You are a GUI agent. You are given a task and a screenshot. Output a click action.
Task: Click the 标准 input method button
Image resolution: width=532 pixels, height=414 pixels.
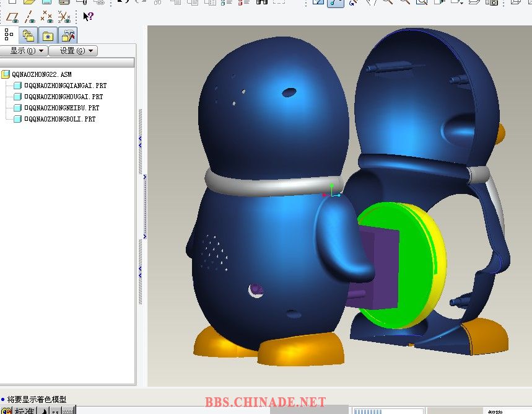24,410
